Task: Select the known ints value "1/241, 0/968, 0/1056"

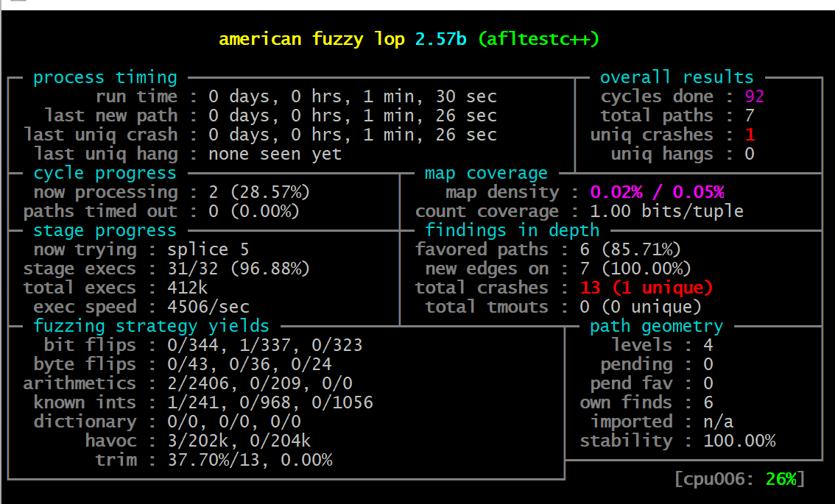Action: pyautogui.click(x=270, y=403)
